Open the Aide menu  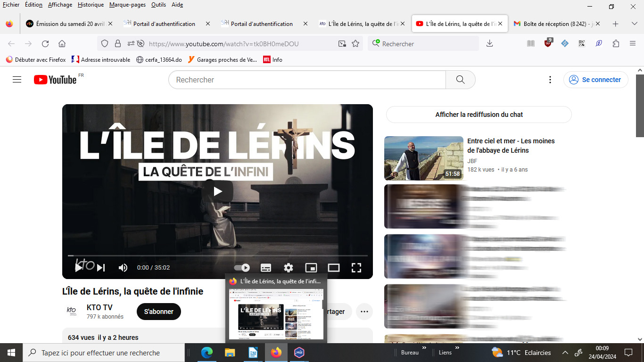click(177, 5)
